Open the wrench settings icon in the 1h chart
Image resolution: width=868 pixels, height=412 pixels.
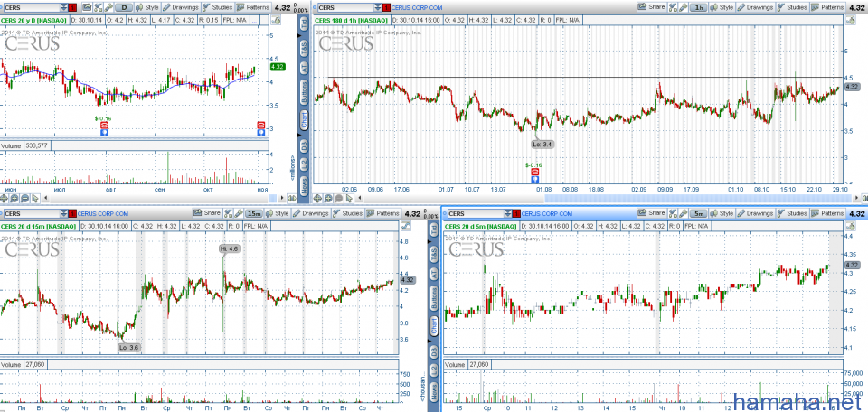(684, 8)
